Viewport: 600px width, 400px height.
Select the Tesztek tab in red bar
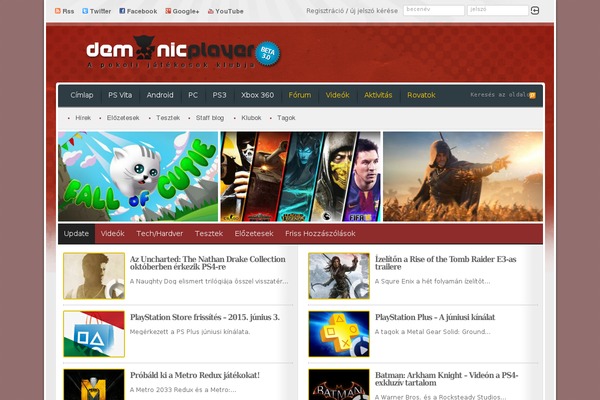209,233
